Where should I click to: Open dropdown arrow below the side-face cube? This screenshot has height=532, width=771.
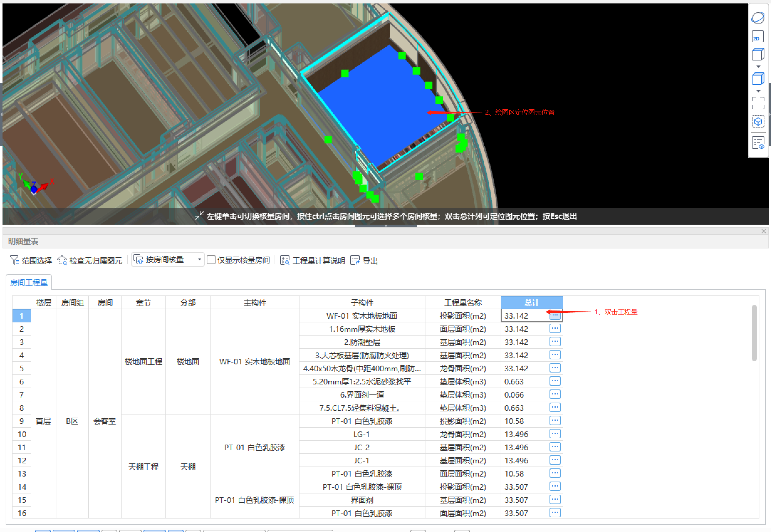tap(758, 91)
